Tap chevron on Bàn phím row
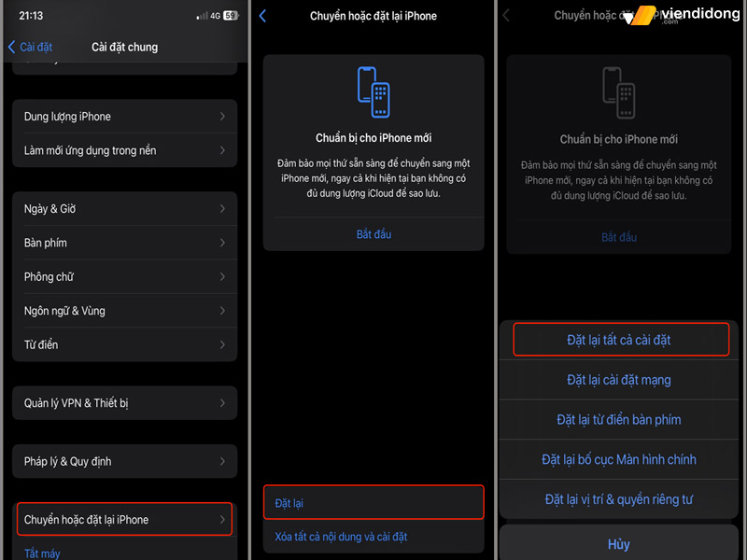This screenshot has width=747, height=560. (x=222, y=243)
